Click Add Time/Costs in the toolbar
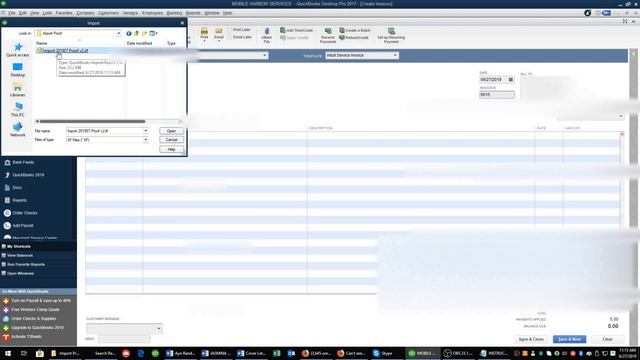This screenshot has height=360, width=640. coord(297,30)
